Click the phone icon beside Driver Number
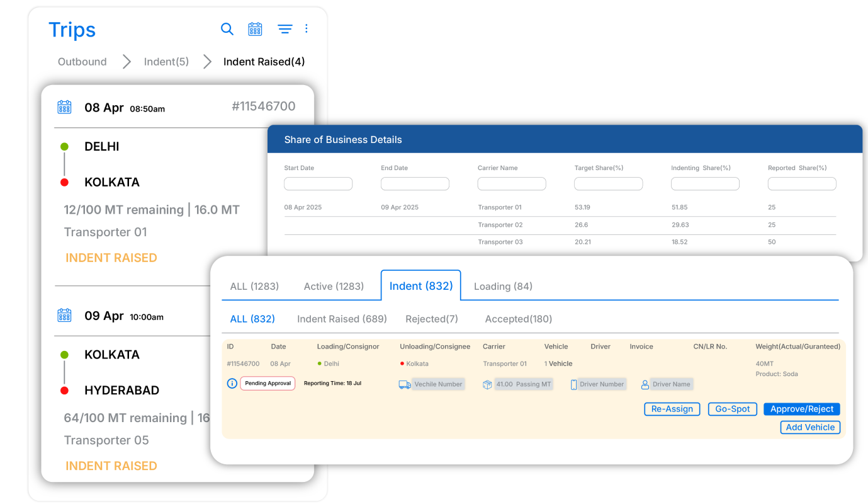The image size is (868, 504). (573, 384)
